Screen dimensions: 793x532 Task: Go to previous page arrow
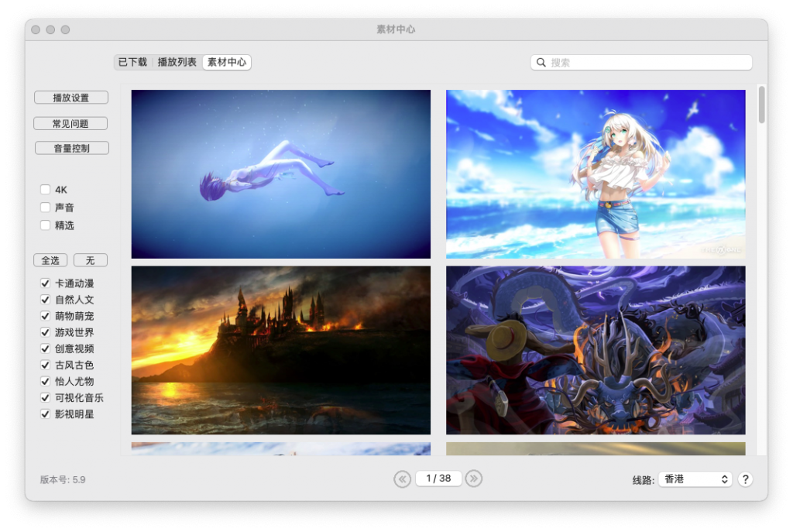[x=403, y=479]
